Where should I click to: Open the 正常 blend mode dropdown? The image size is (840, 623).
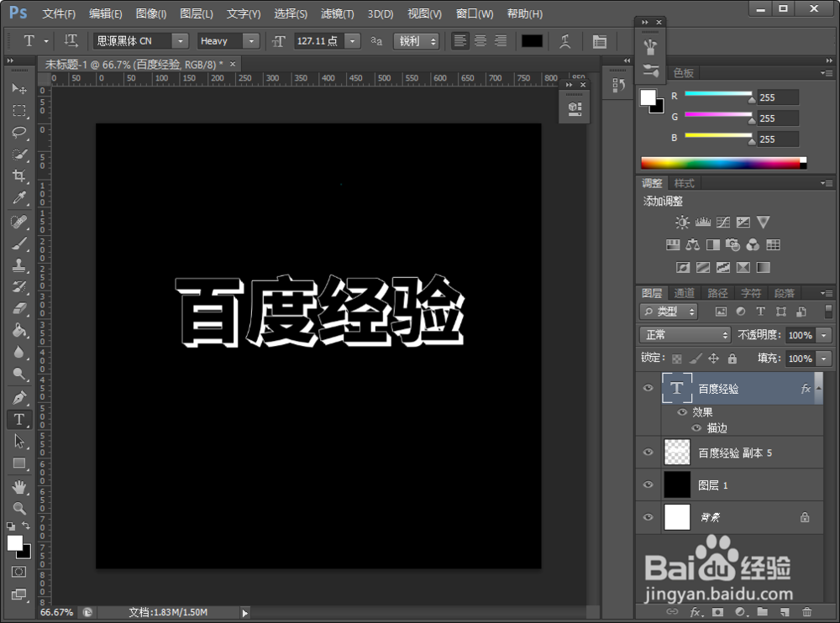(x=685, y=335)
